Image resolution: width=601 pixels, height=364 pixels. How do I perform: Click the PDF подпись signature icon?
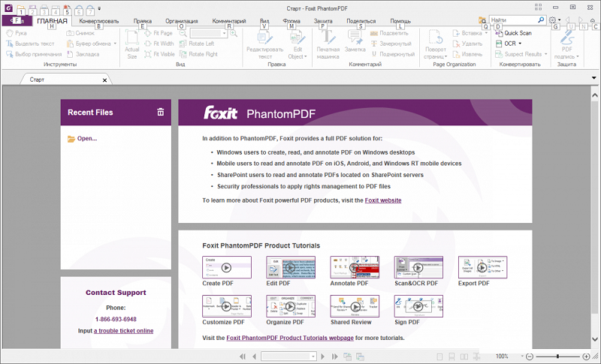point(567,38)
